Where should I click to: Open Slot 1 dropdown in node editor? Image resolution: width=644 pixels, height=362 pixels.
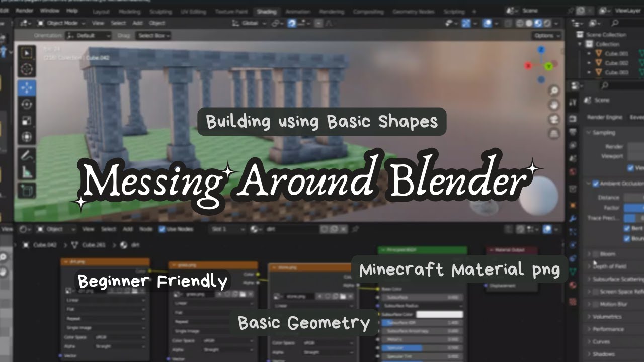(x=227, y=229)
